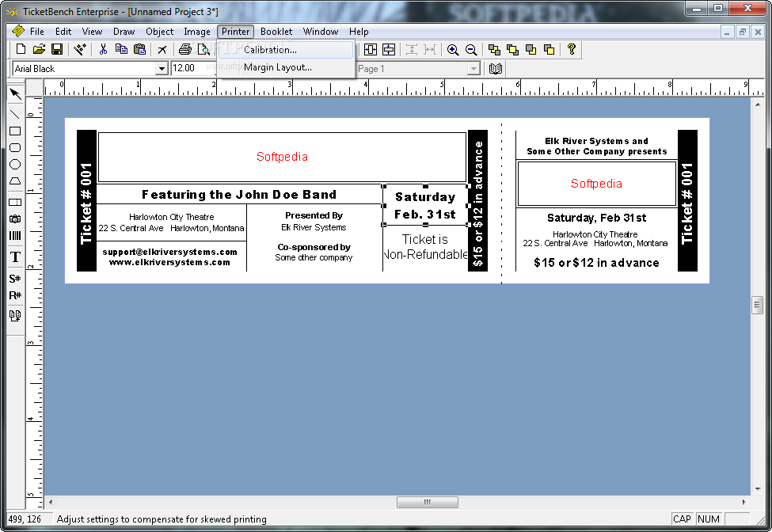Open the Help menu
The image size is (772, 532).
click(x=359, y=32)
